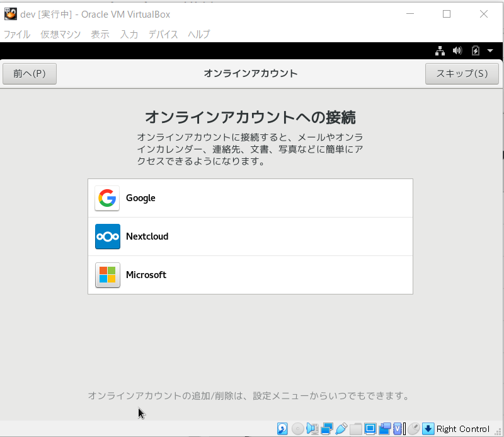Image resolution: width=504 pixels, height=437 pixels.
Task: Click the VirtualBox app icon in title bar
Action: (x=10, y=14)
